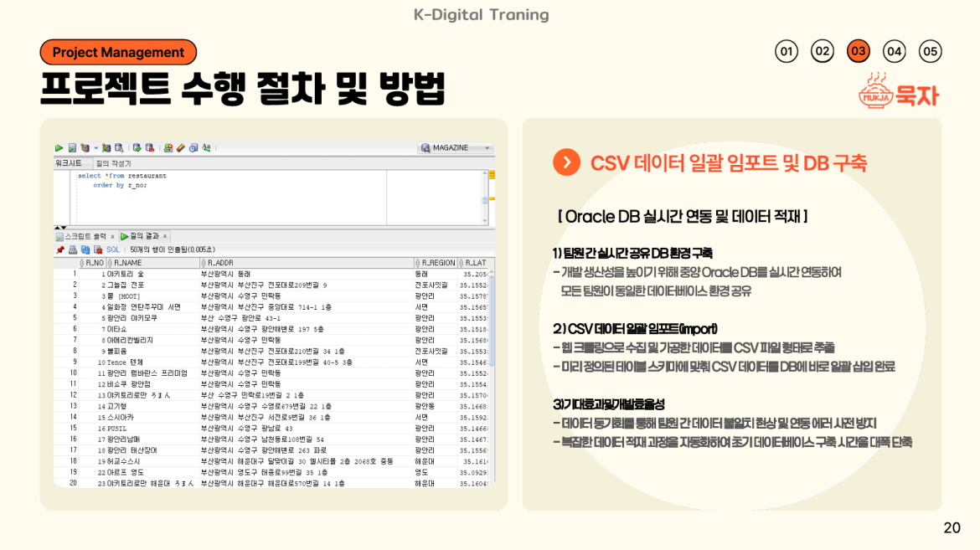Sort by the R_NAME column header

pyautogui.click(x=152, y=263)
